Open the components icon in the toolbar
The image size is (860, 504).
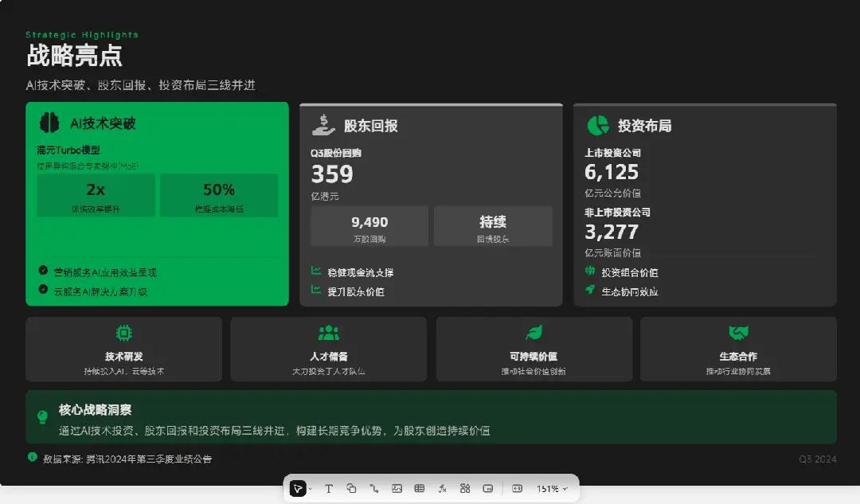(x=465, y=488)
